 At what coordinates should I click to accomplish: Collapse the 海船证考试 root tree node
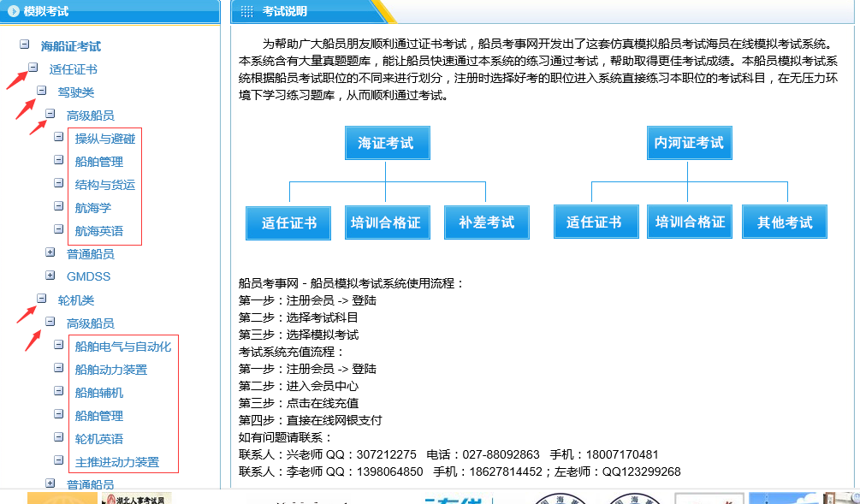pos(24,44)
